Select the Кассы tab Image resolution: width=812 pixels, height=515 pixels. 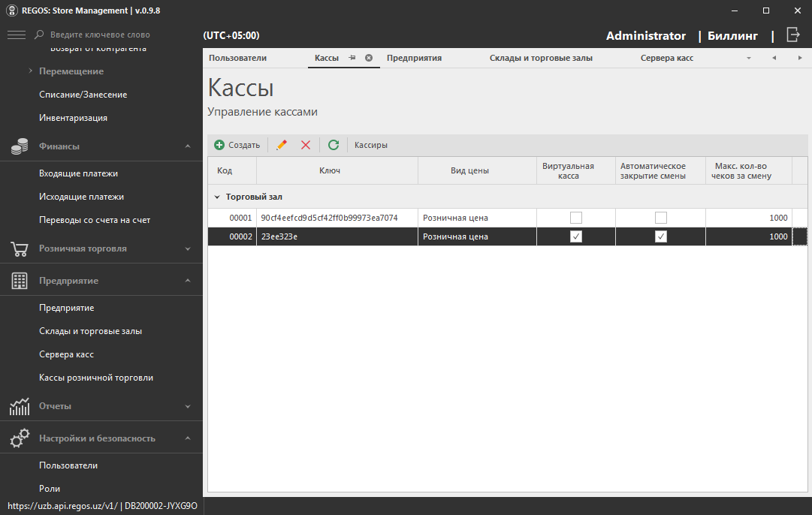point(327,58)
